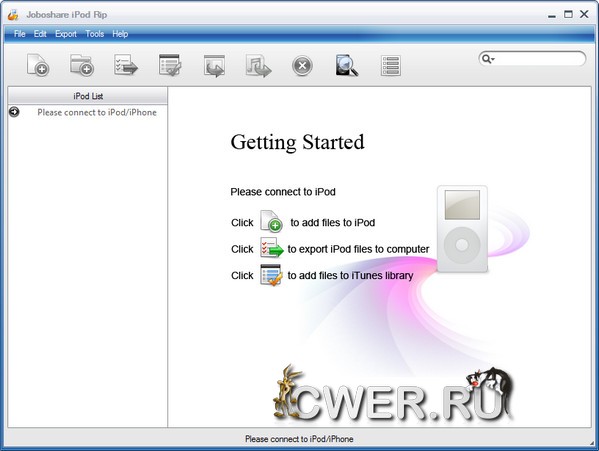Click 'to add files to iPod' text
This screenshot has height=451, width=599.
(332, 222)
